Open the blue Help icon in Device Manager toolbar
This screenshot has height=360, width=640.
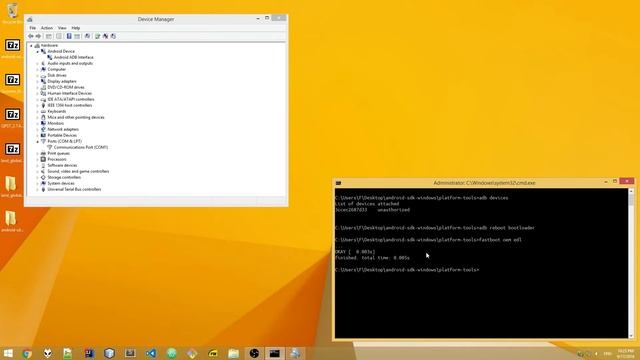click(69, 36)
